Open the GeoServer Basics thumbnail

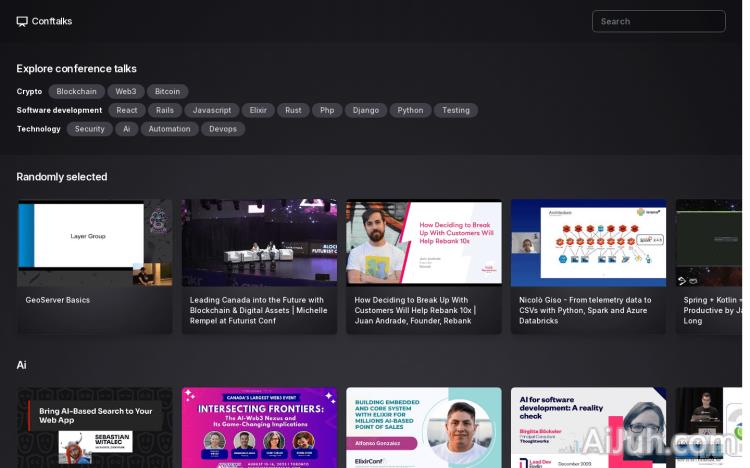[94, 242]
